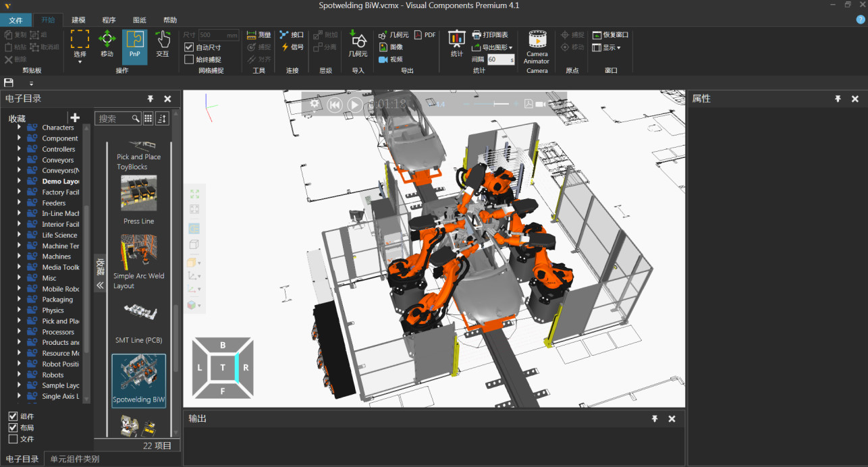Check the 文件 filter checkbox in catalog
This screenshot has height=467, width=868.
(x=13, y=439)
